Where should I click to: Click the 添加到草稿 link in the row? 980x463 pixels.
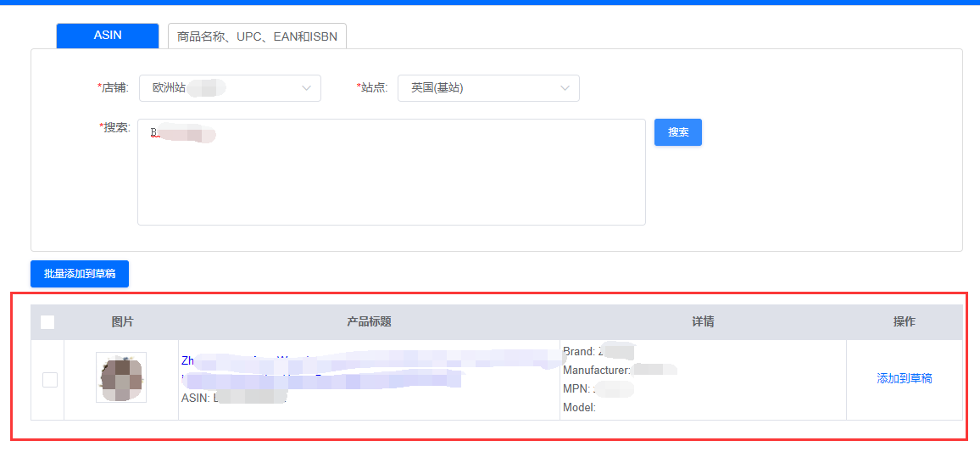pos(905,379)
